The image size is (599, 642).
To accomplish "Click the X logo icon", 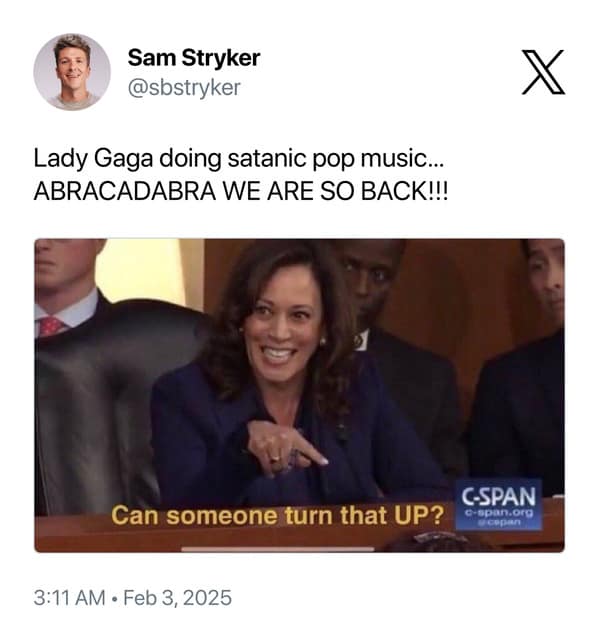I will click(x=543, y=72).
